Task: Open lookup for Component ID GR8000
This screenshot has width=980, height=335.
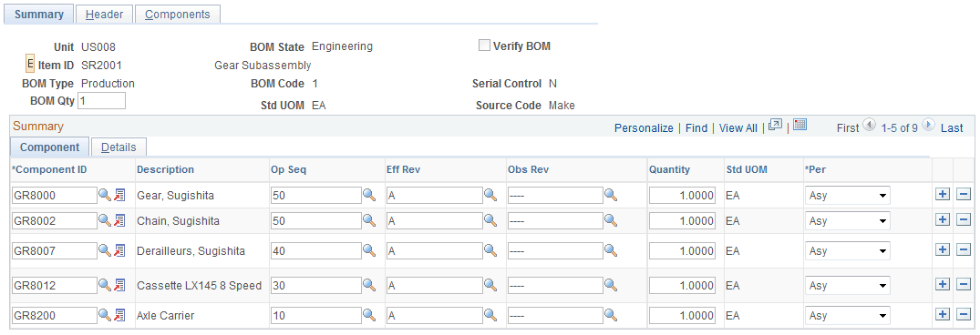Action: coord(105,195)
